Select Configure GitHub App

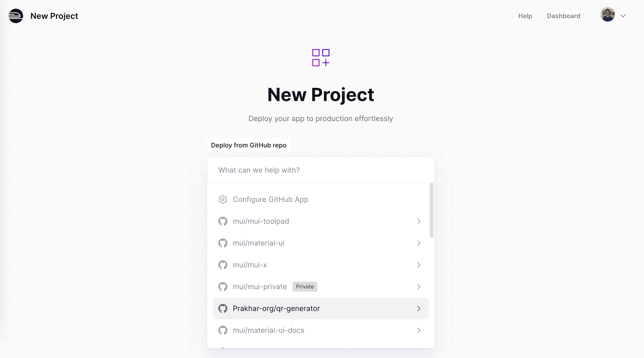coord(270,199)
